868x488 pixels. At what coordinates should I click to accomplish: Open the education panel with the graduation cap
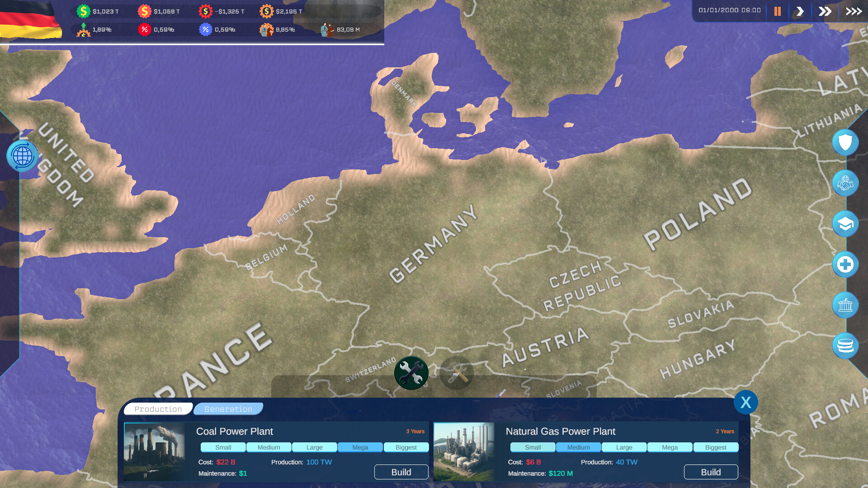[x=845, y=224]
